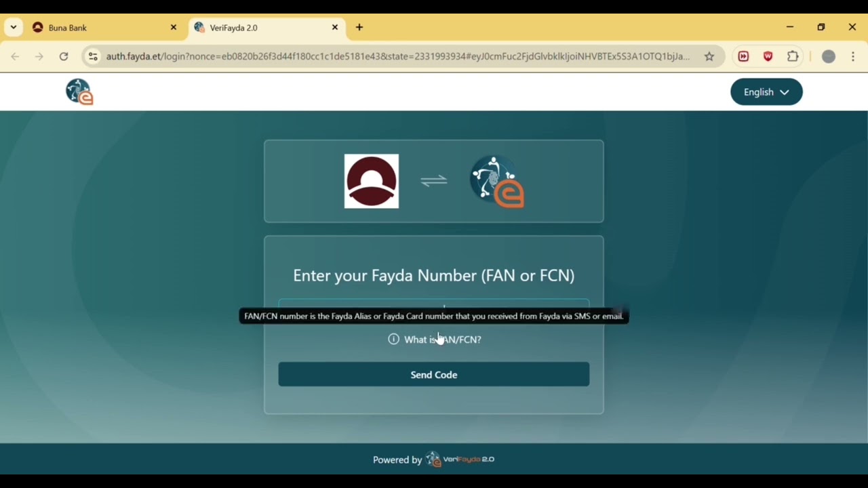Restore down the browser window

pyautogui.click(x=821, y=28)
